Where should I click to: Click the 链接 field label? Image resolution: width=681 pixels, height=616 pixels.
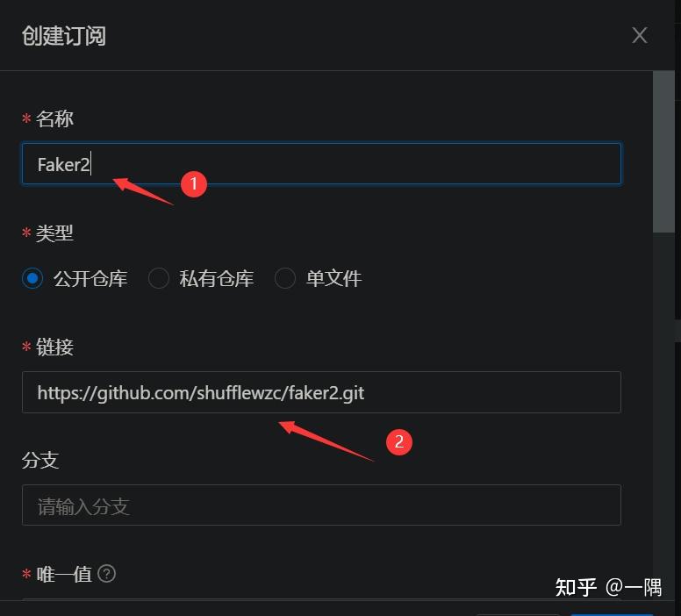(54, 347)
